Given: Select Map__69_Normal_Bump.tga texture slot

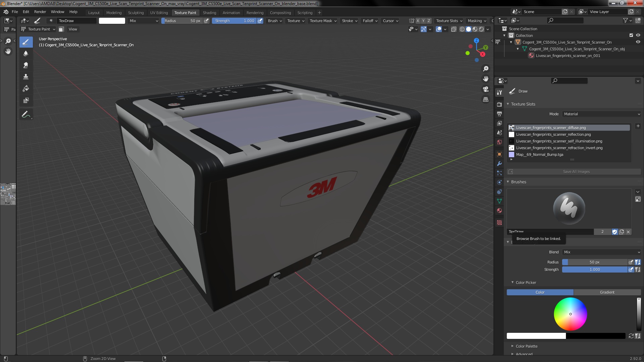Looking at the screenshot, I should point(569,155).
